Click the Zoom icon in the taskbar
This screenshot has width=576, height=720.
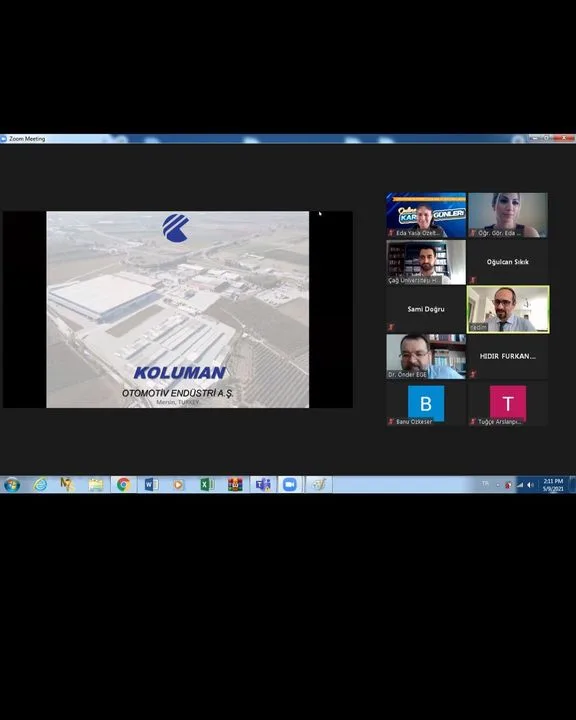point(290,484)
